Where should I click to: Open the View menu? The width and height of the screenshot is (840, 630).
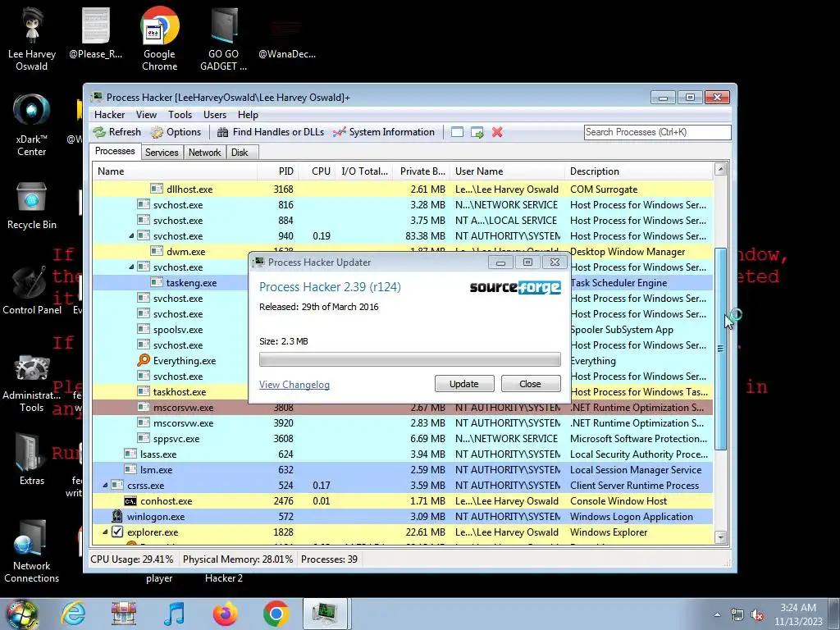tap(146, 115)
